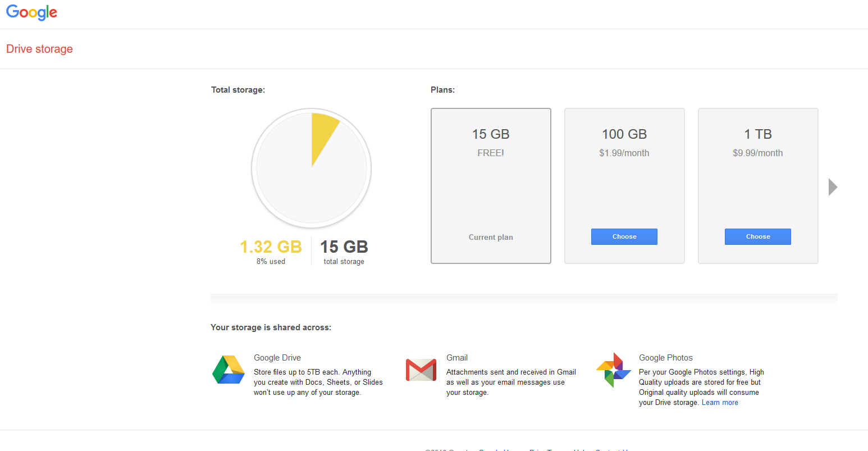Click the Google Photos pinwheel icon
The height and width of the screenshot is (451, 868).
(614, 370)
